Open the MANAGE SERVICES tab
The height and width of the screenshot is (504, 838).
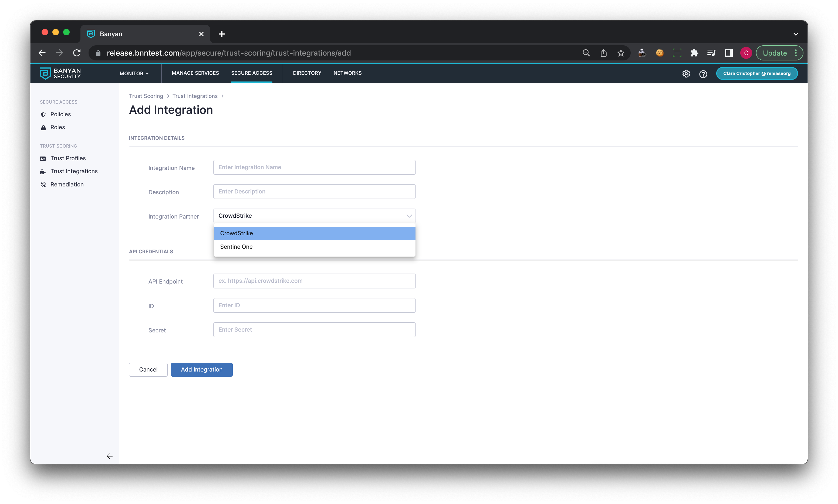click(x=195, y=73)
